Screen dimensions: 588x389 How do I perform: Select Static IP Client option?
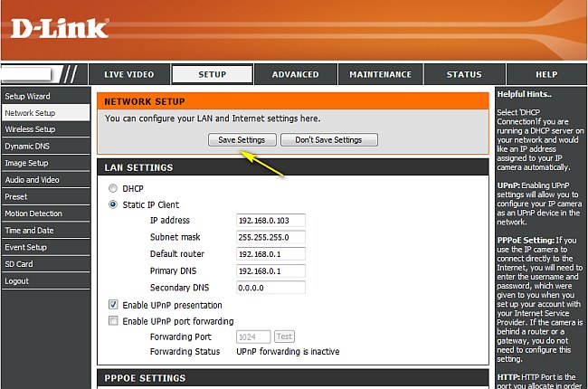click(x=113, y=204)
